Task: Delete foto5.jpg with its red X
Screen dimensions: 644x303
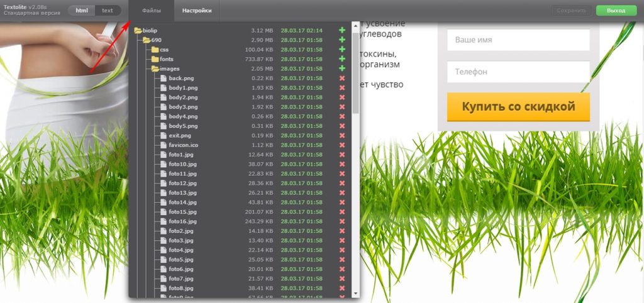Action: (x=341, y=260)
